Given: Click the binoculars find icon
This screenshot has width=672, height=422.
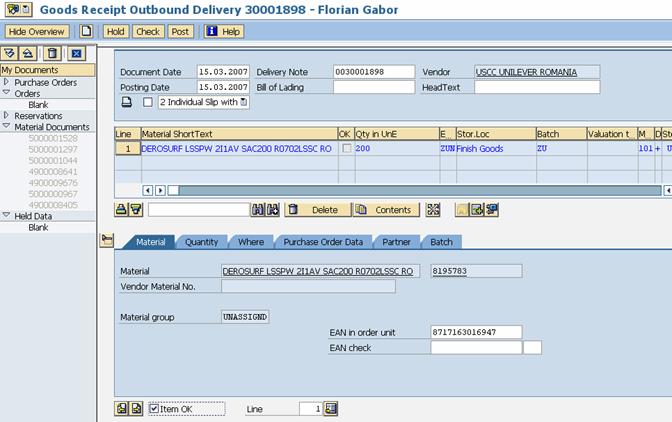Looking at the screenshot, I should (257, 210).
